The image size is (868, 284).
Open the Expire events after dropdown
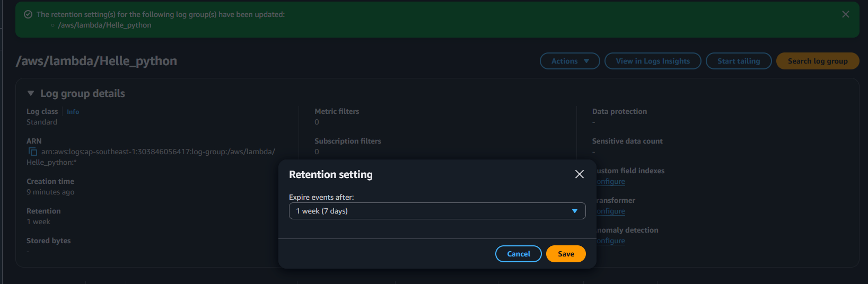click(437, 211)
